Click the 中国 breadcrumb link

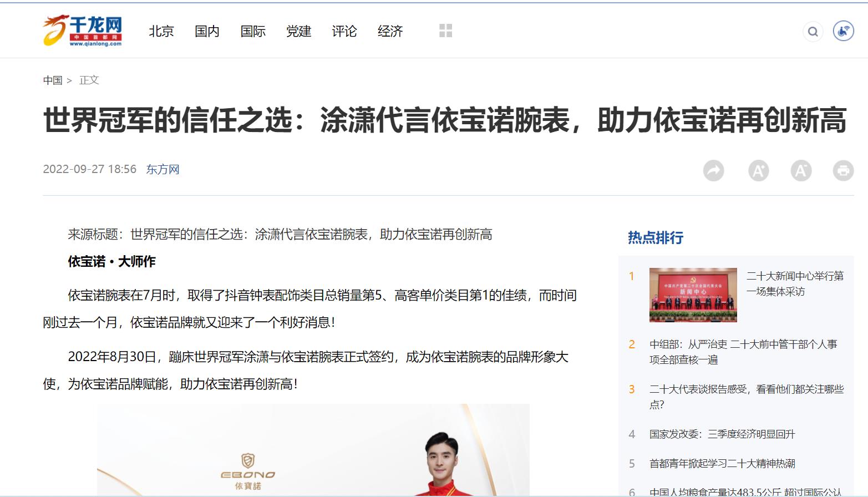[x=53, y=80]
